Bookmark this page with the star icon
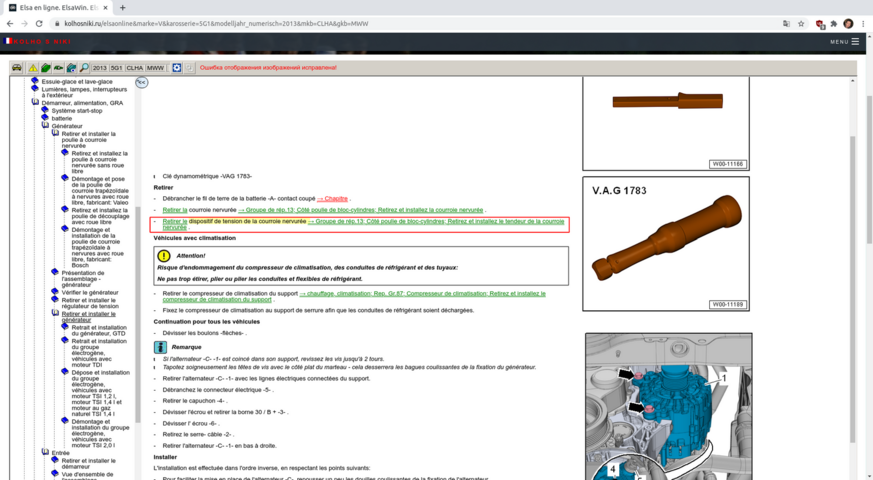873x480 pixels. (x=801, y=23)
